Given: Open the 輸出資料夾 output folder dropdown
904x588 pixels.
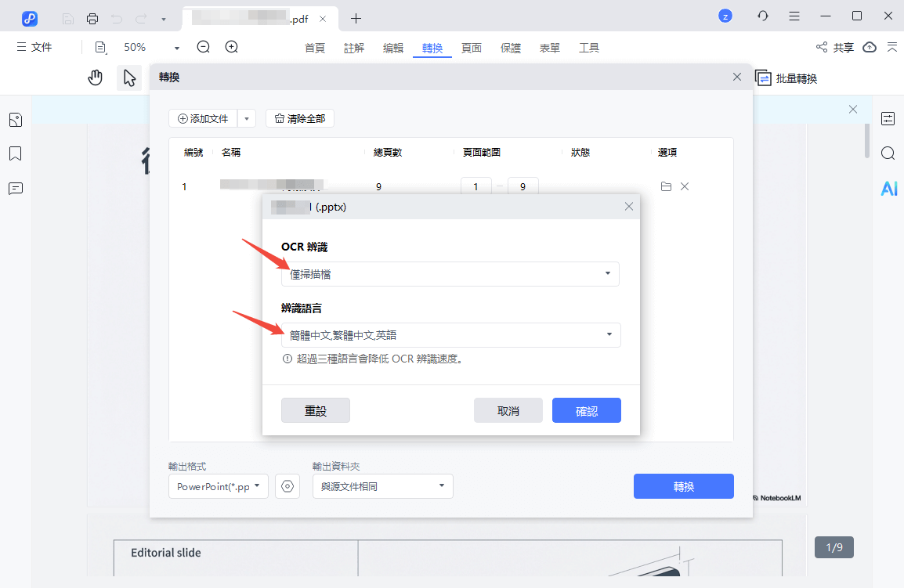Looking at the screenshot, I should tap(382, 485).
